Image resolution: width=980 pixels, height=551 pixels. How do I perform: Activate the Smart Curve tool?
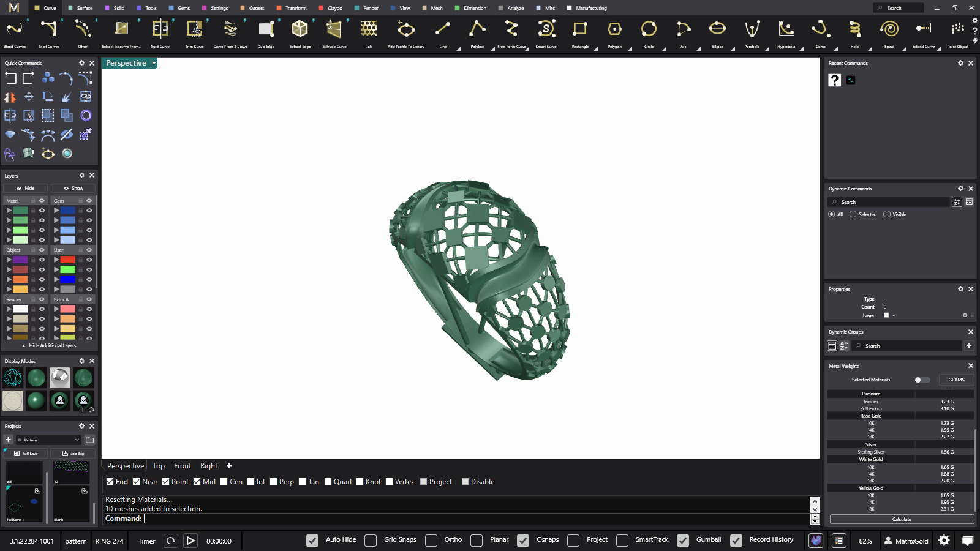[546, 33]
